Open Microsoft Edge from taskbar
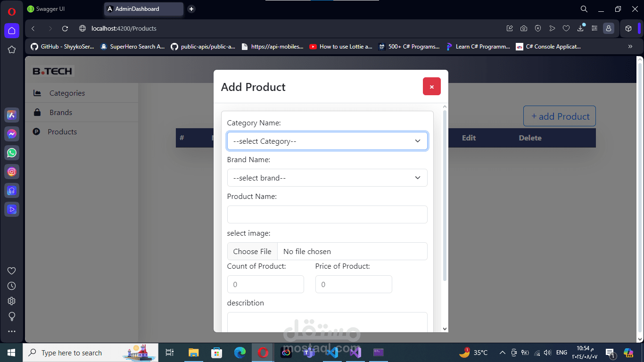The image size is (644, 362). click(x=240, y=353)
